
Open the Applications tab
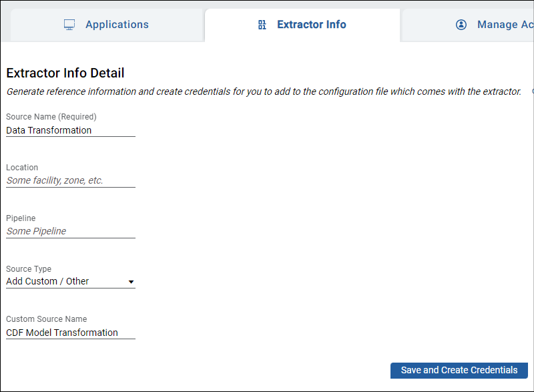(x=117, y=25)
